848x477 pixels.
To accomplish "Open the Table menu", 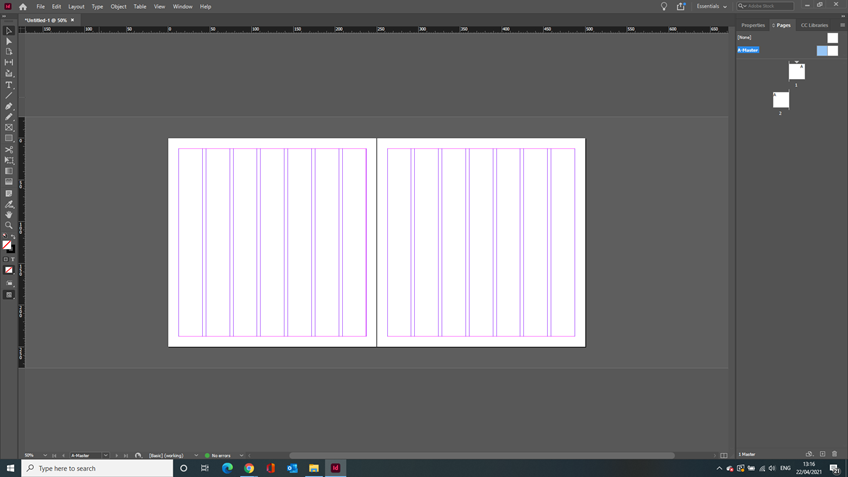I will (140, 6).
